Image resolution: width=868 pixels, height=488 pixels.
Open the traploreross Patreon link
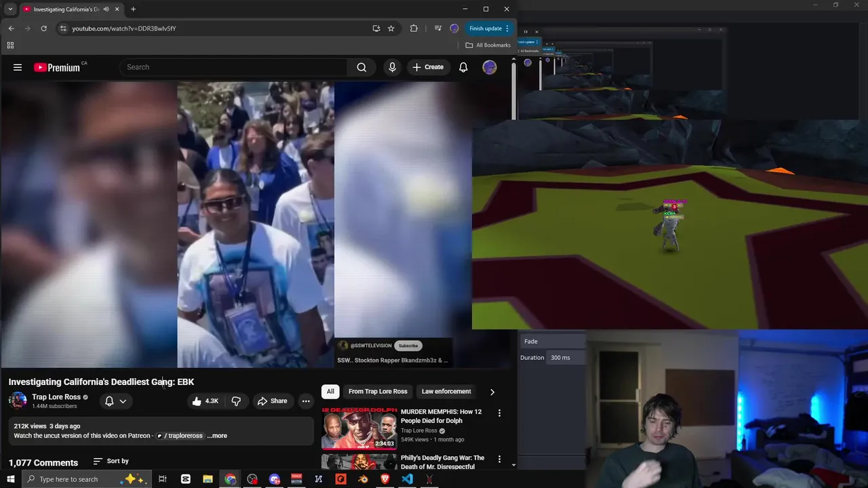pyautogui.click(x=180, y=436)
